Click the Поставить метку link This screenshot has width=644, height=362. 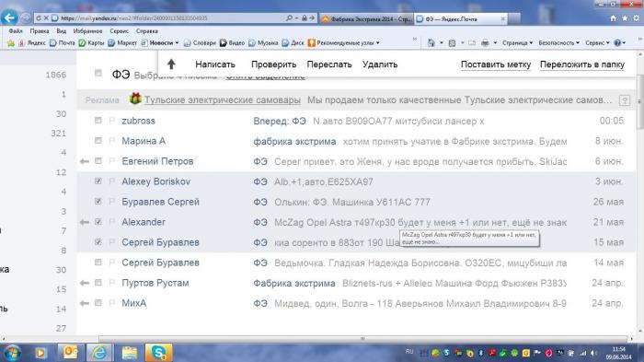tap(496, 64)
